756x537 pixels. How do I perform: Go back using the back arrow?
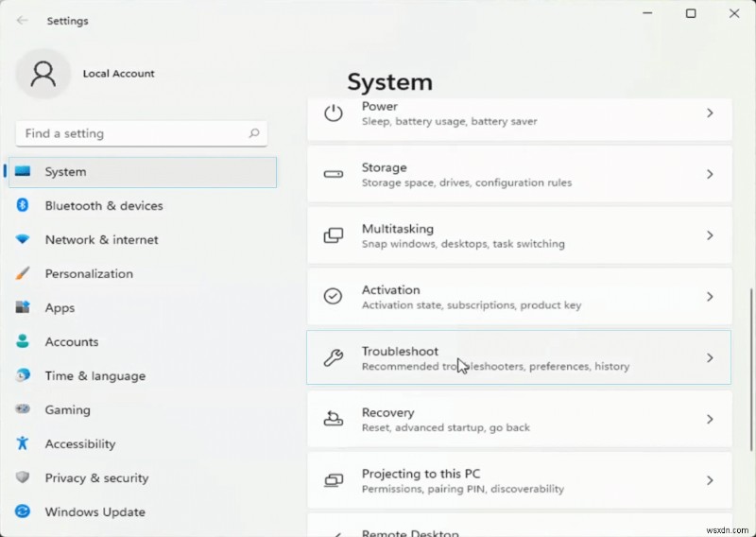pyautogui.click(x=22, y=19)
